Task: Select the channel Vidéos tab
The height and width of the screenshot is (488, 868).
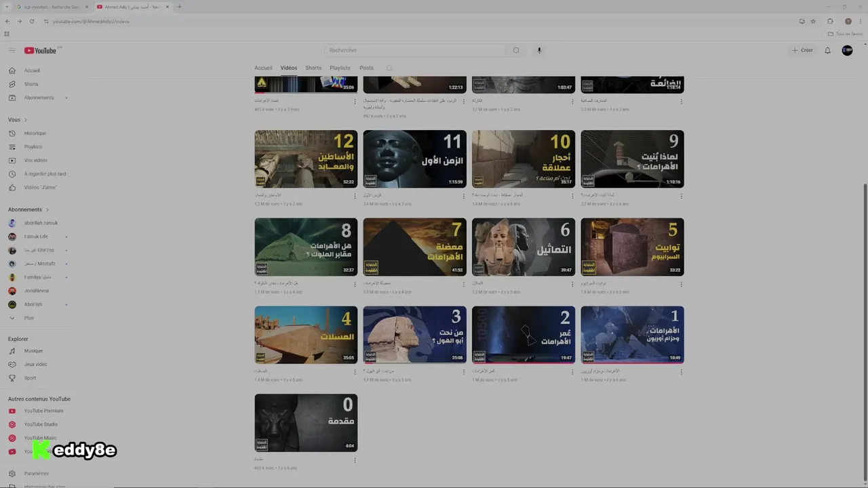Action: point(289,68)
